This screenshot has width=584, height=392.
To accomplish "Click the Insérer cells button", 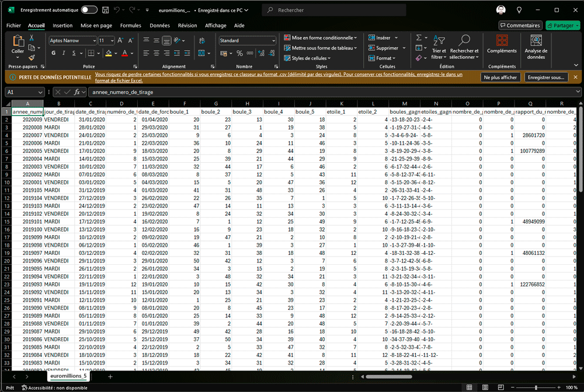I will [x=383, y=37].
